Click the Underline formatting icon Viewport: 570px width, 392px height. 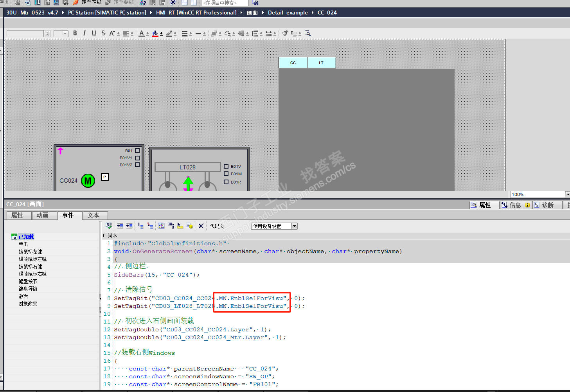pyautogui.click(x=94, y=33)
